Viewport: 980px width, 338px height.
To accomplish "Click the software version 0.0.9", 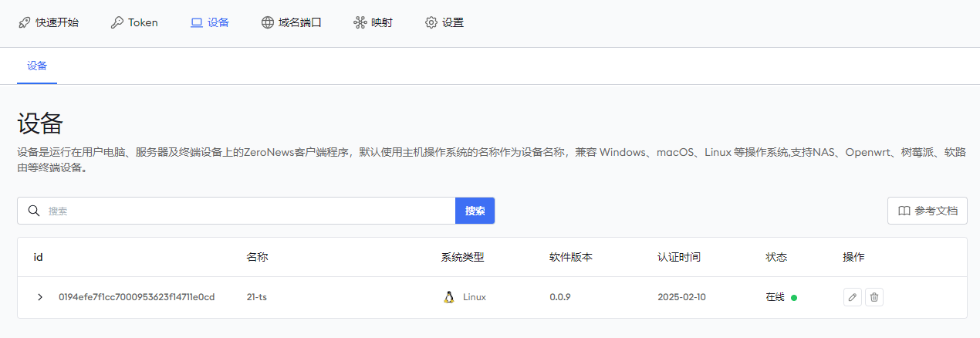I will (x=560, y=297).
